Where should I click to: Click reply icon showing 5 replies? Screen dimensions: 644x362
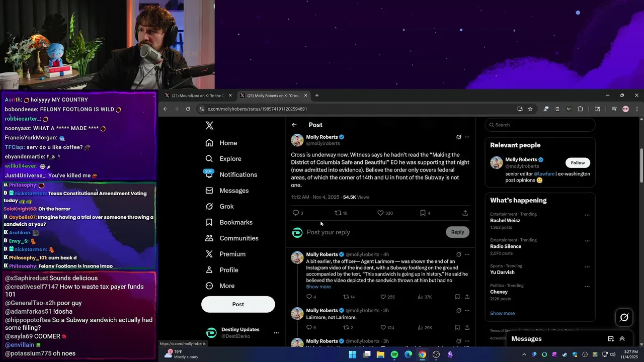(309, 327)
